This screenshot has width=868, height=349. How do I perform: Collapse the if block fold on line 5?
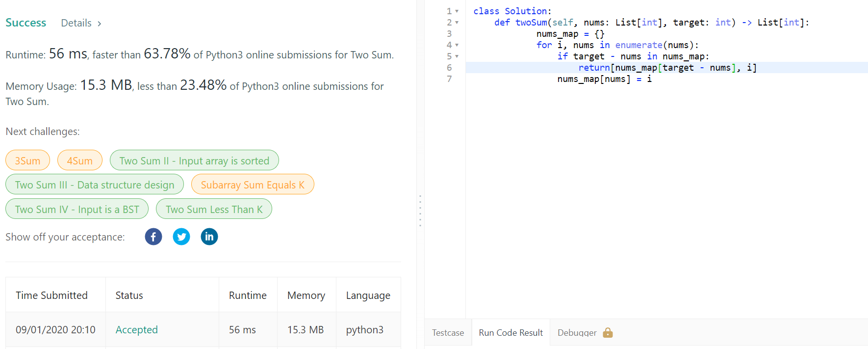click(457, 56)
